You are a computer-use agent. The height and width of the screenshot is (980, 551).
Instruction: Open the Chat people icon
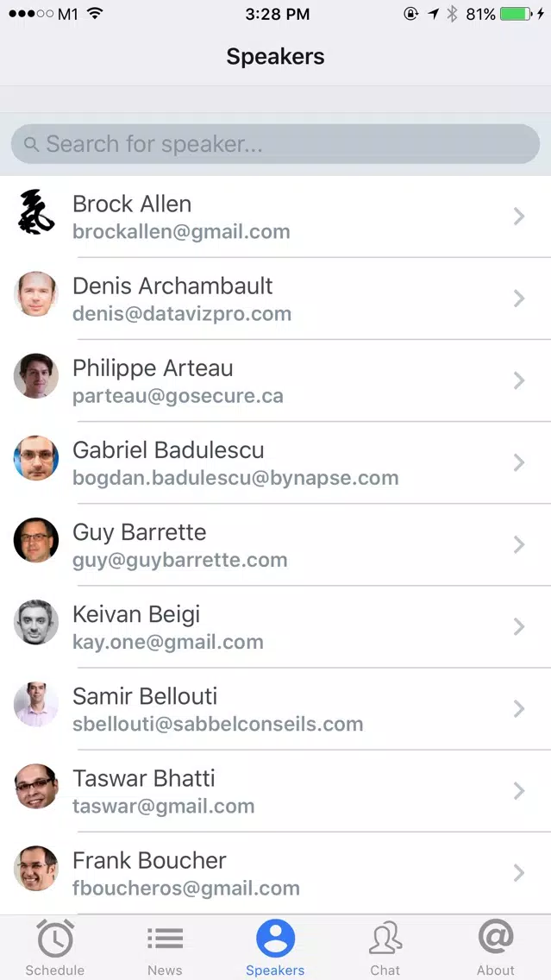click(385, 938)
